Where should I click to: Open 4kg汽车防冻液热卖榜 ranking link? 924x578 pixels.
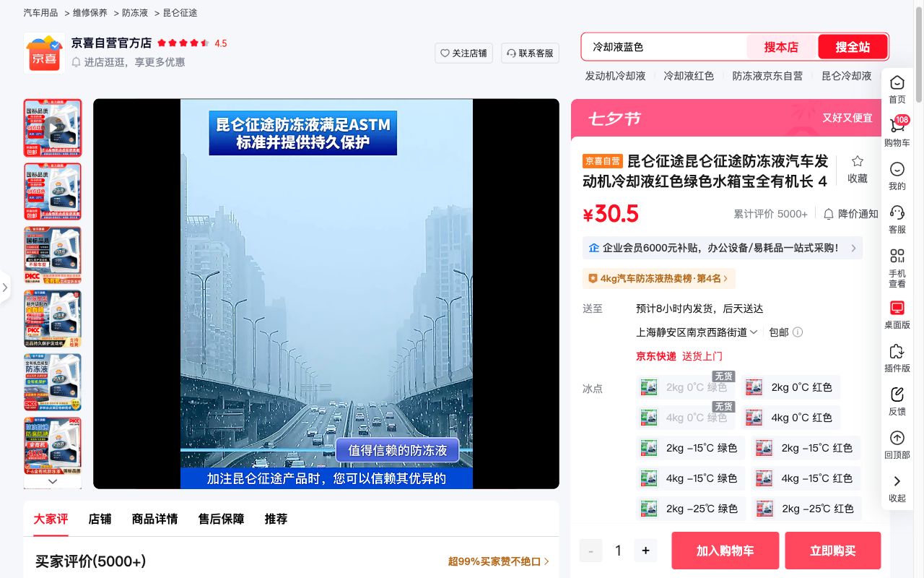[658, 278]
